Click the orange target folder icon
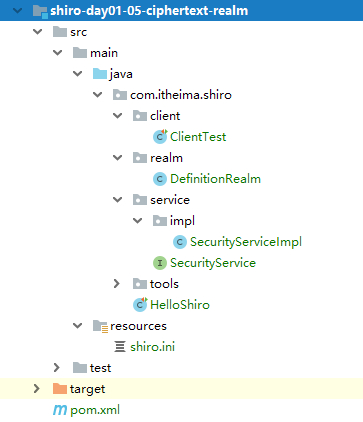Viewport: 363px width, 422px height. click(x=60, y=389)
